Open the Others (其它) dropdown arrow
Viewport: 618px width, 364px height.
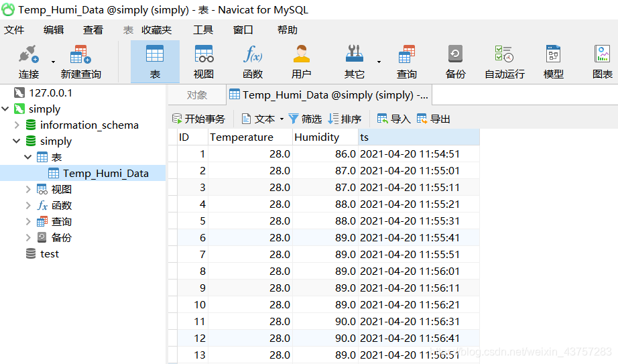[379, 62]
